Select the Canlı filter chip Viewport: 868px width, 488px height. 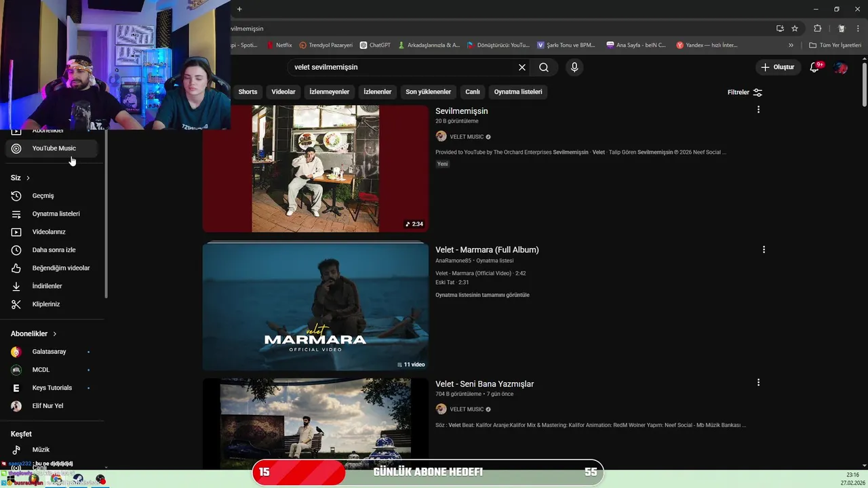[473, 91]
